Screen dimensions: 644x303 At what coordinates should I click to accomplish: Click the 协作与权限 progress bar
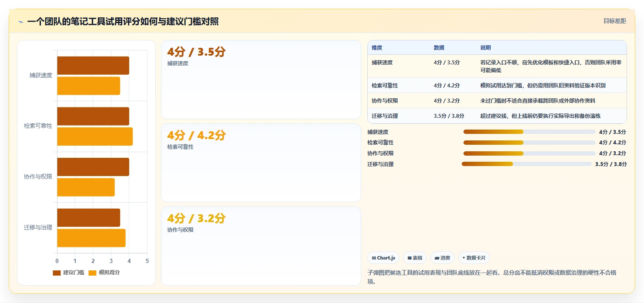[x=529, y=153]
